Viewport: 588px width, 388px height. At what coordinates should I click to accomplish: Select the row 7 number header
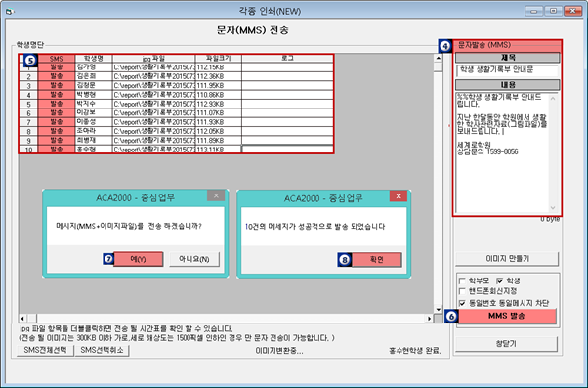pos(28,122)
